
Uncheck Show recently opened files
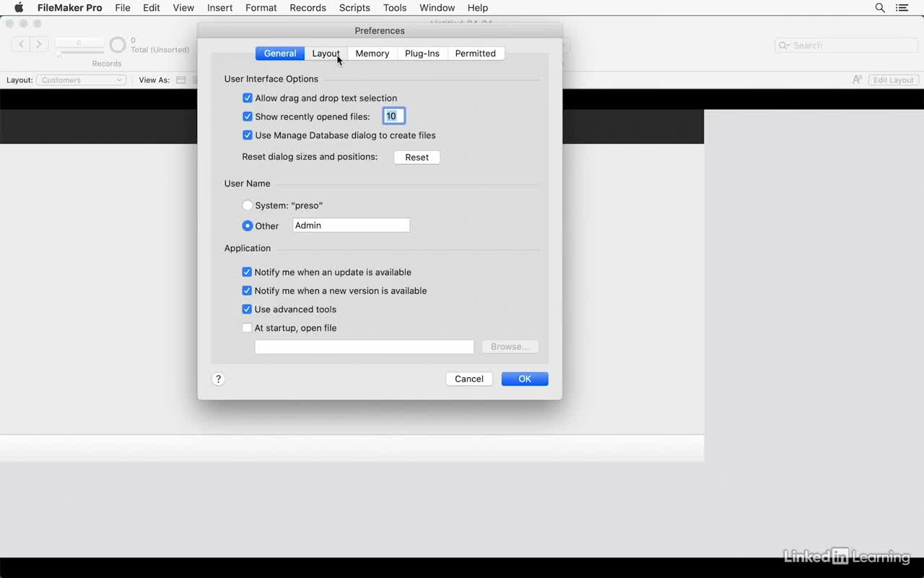(x=248, y=116)
